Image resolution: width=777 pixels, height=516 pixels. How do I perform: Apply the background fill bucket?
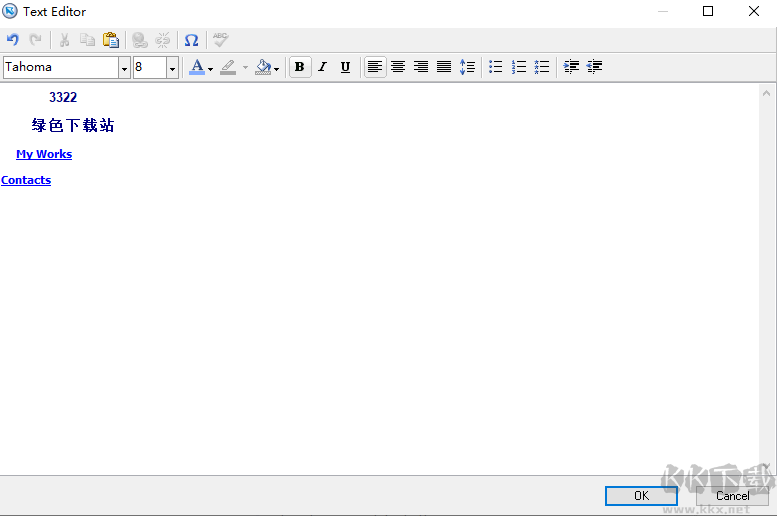263,67
